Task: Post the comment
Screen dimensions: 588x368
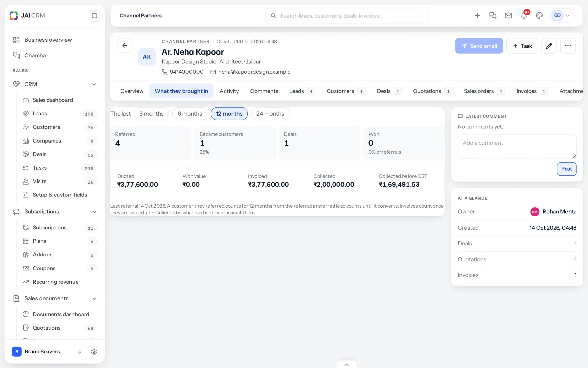Action: 567,169
